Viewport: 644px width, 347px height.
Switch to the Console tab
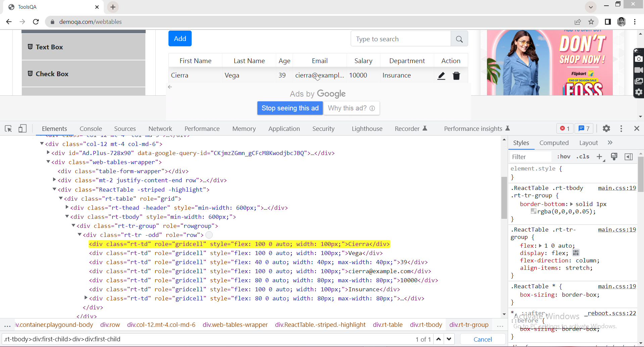tap(91, 129)
